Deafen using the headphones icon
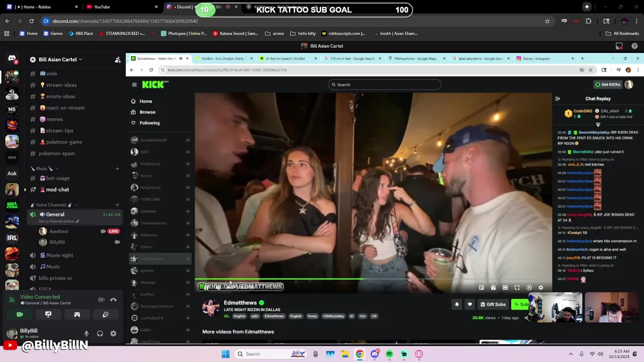This screenshot has width=644, height=362. click(100, 333)
